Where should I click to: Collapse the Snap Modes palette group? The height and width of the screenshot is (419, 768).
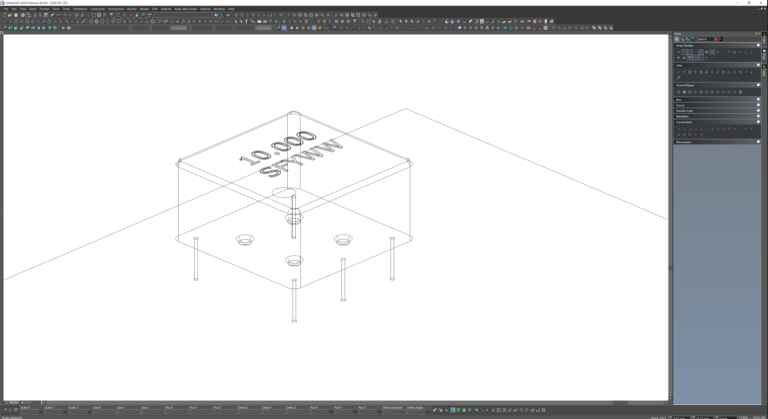click(x=758, y=46)
